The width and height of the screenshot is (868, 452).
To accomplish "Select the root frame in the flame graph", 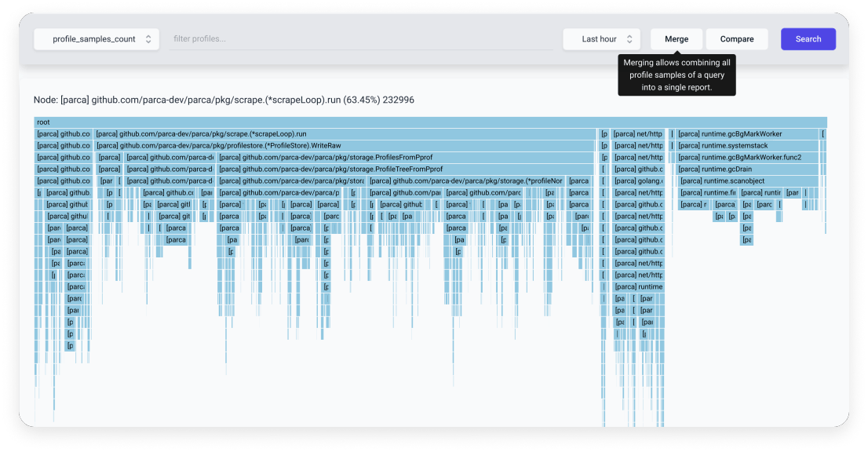I will pos(432,122).
